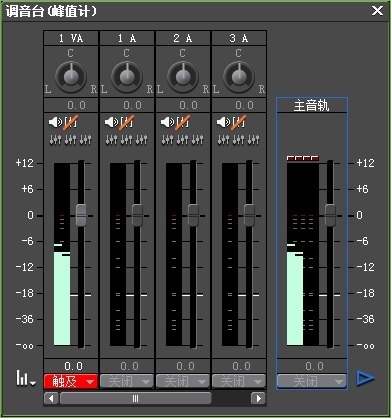Enable first gang fader icon on track 1 A
Image resolution: width=391 pixels, height=418 pixels.
[x=111, y=140]
